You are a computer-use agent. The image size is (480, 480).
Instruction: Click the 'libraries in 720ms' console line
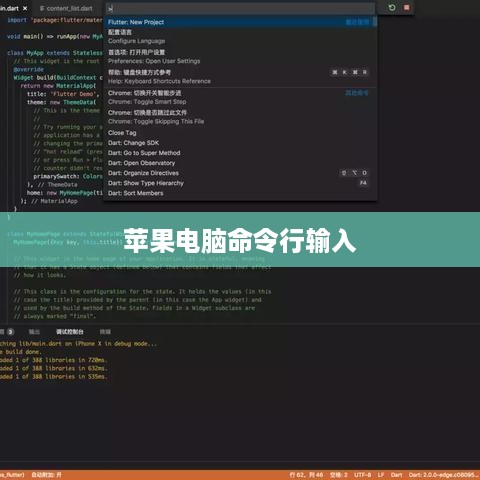tap(53, 360)
